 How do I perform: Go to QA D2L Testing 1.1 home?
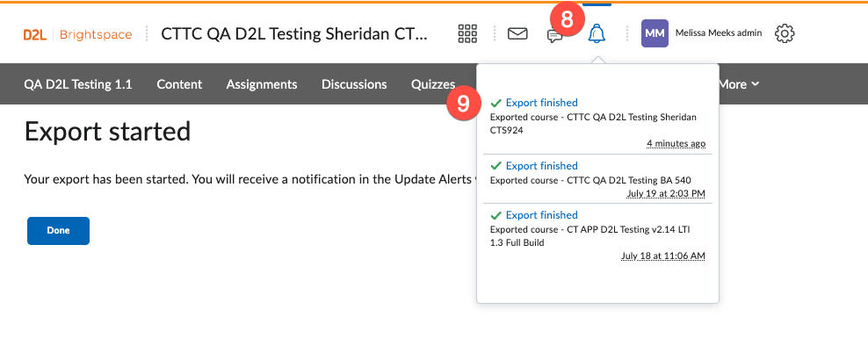77,84
